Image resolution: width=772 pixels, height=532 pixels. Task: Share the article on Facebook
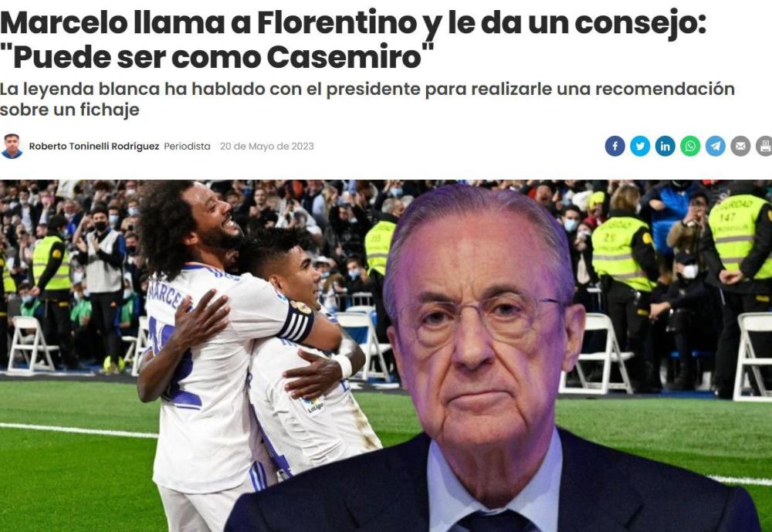[615, 146]
